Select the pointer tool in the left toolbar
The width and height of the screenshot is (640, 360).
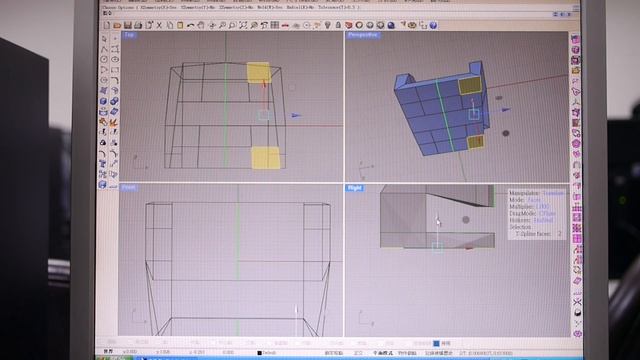[x=104, y=39]
